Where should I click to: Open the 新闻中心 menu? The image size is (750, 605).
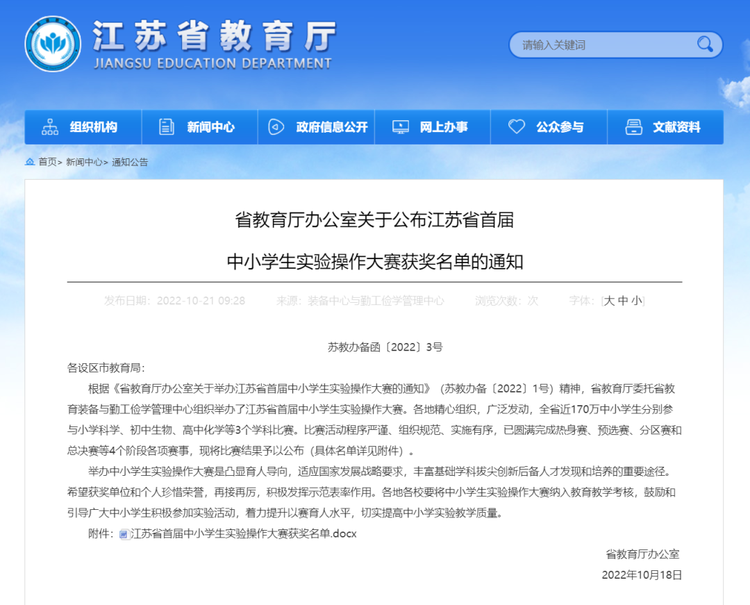(x=200, y=127)
